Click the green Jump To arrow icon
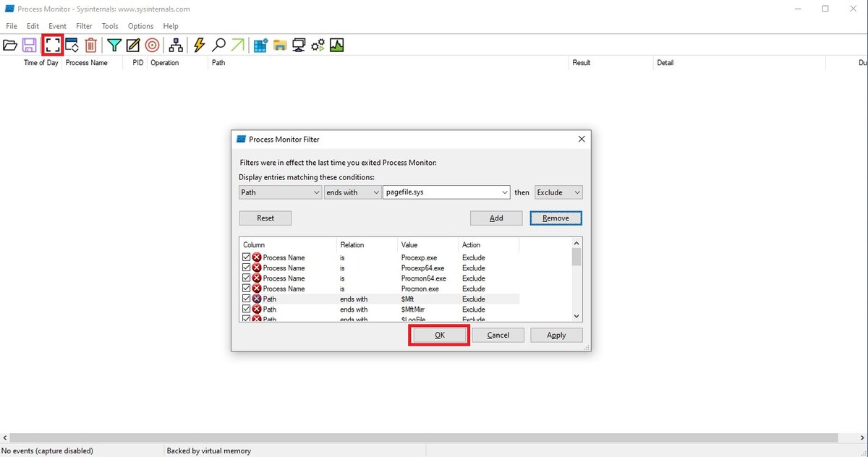The width and height of the screenshot is (868, 457). click(x=237, y=46)
